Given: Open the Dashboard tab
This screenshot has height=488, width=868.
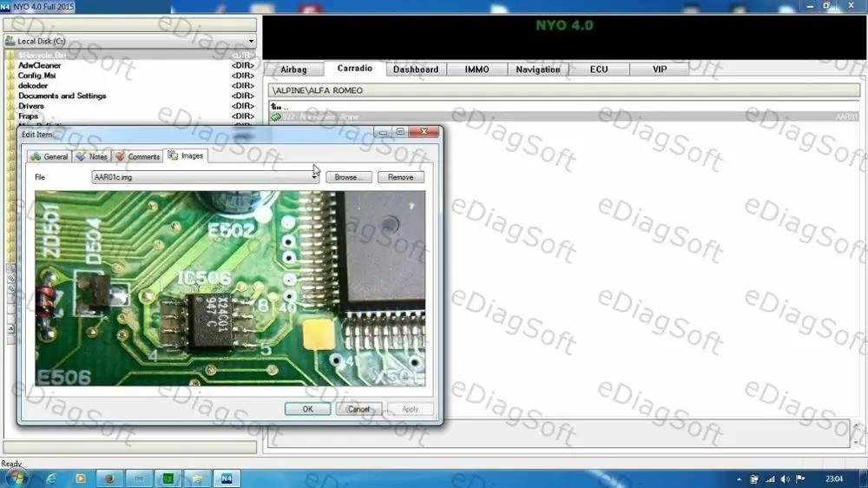Looking at the screenshot, I should tap(416, 69).
